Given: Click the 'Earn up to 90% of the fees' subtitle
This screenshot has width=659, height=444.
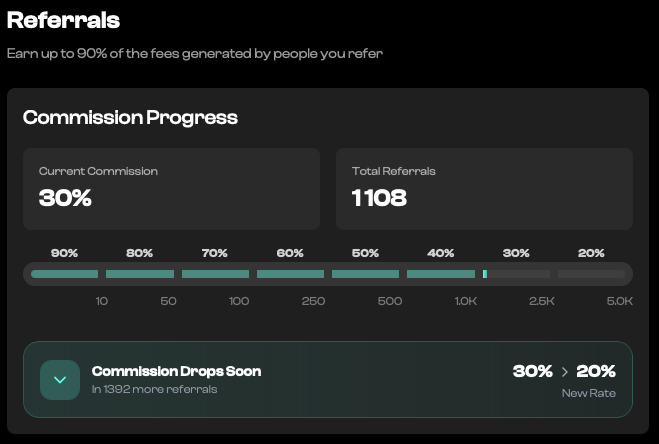Looking at the screenshot, I should [x=195, y=54].
